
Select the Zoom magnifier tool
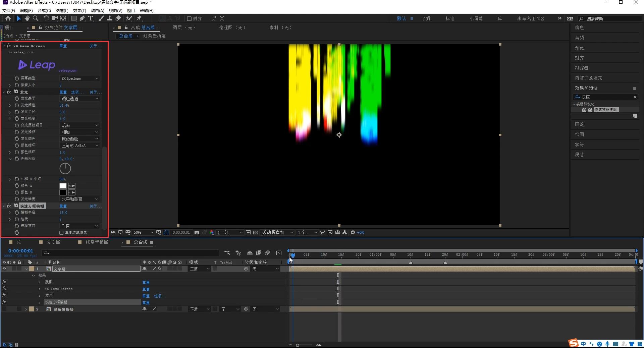click(35, 18)
